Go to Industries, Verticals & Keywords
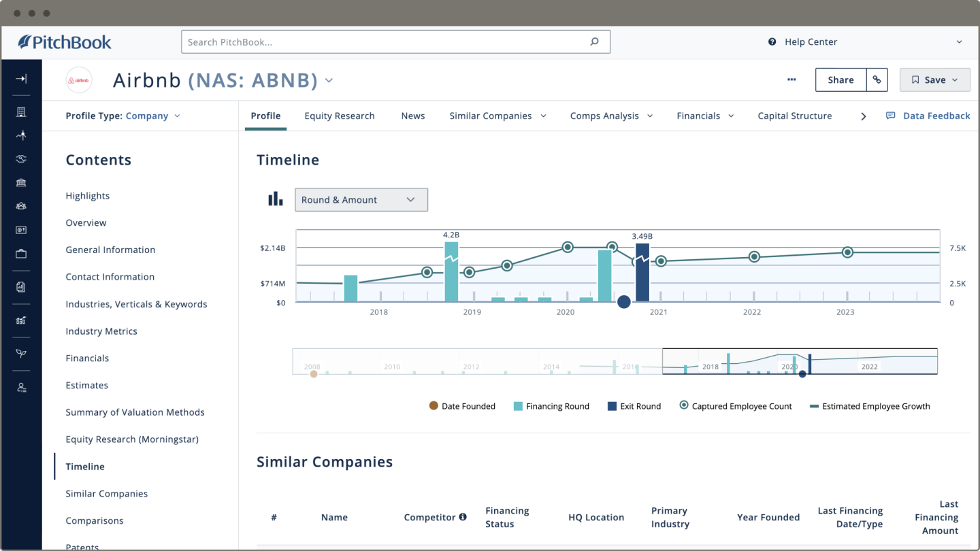The width and height of the screenshot is (980, 551). tap(136, 304)
